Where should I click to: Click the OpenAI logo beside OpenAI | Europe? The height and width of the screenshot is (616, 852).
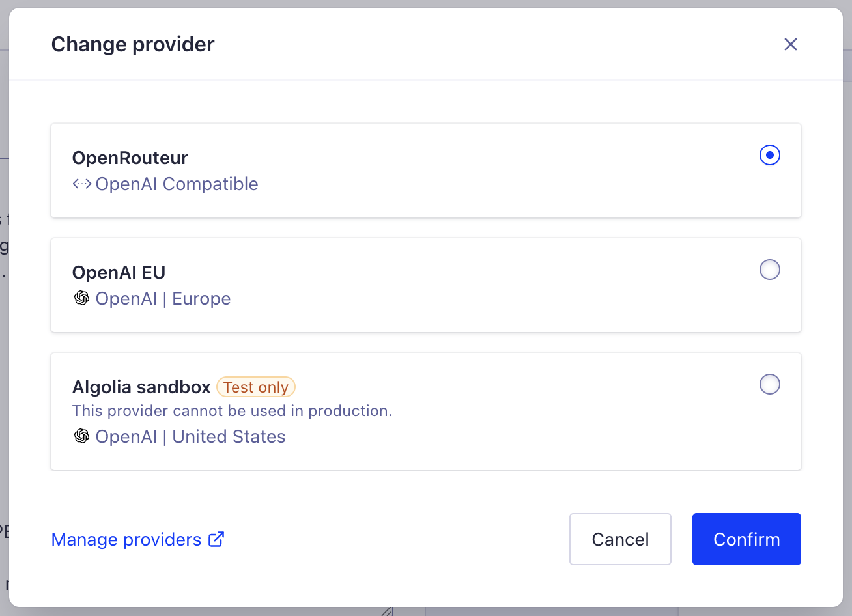click(81, 298)
